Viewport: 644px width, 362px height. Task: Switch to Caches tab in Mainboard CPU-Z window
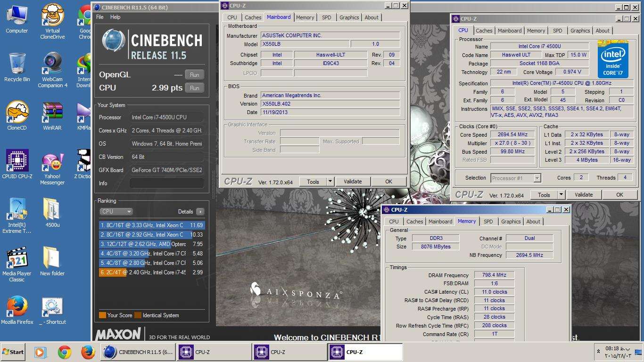253,17
